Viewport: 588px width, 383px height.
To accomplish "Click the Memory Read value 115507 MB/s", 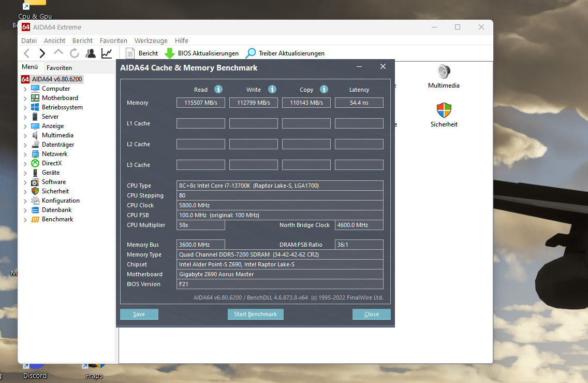I will 201,103.
